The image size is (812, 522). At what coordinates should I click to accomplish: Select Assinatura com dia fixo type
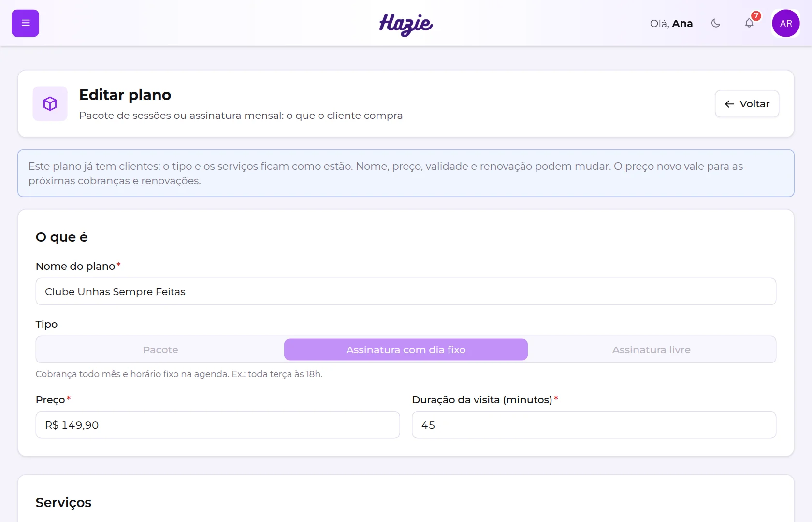(x=406, y=349)
